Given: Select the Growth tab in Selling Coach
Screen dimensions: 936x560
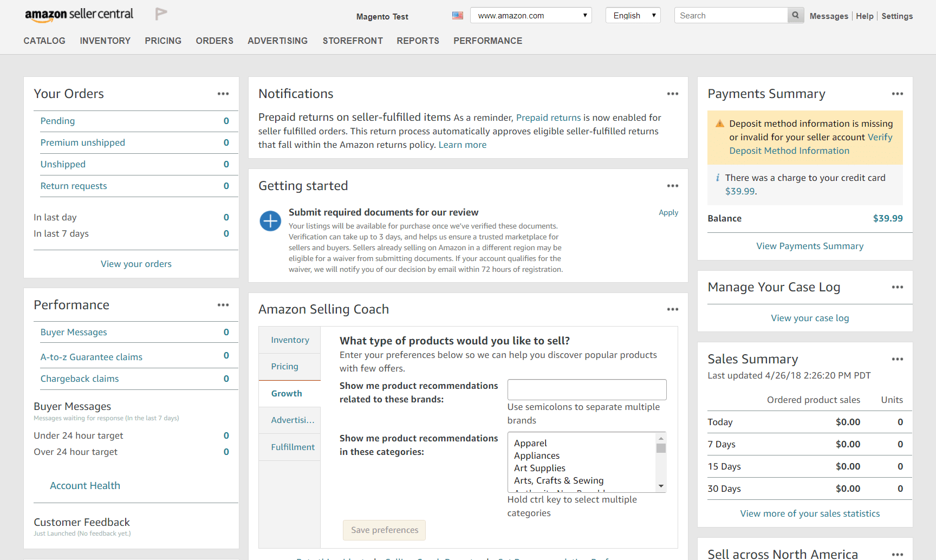Looking at the screenshot, I should [290, 394].
